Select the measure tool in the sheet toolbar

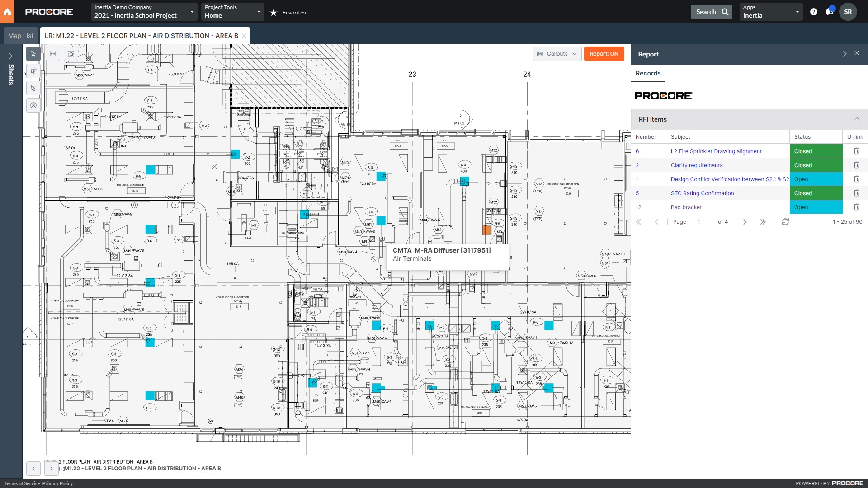[x=53, y=53]
